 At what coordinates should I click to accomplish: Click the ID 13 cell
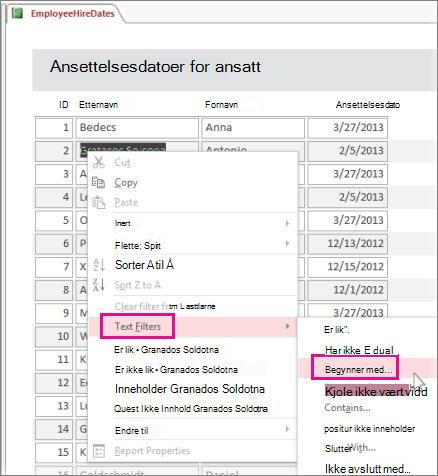pyautogui.click(x=54, y=406)
